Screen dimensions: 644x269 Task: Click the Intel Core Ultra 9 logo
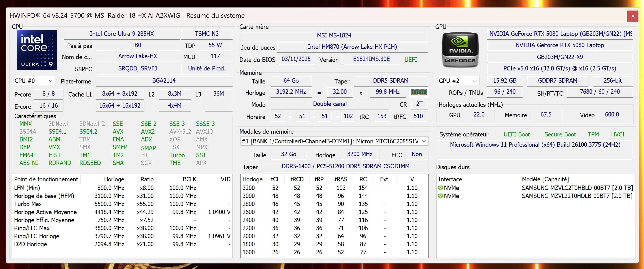[x=37, y=50]
